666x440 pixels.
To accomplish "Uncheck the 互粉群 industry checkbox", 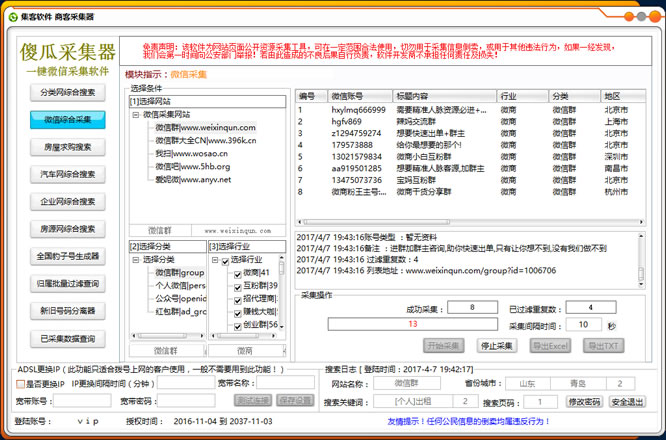I will (x=237, y=285).
